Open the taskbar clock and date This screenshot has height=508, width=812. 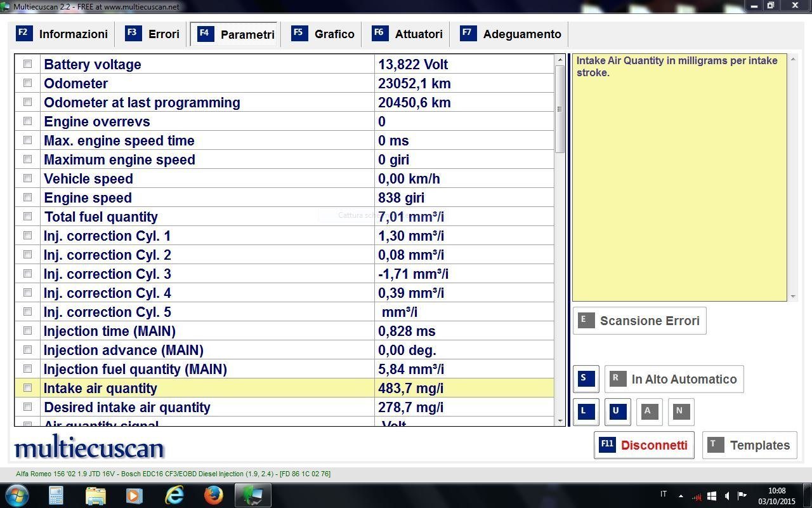(776, 496)
